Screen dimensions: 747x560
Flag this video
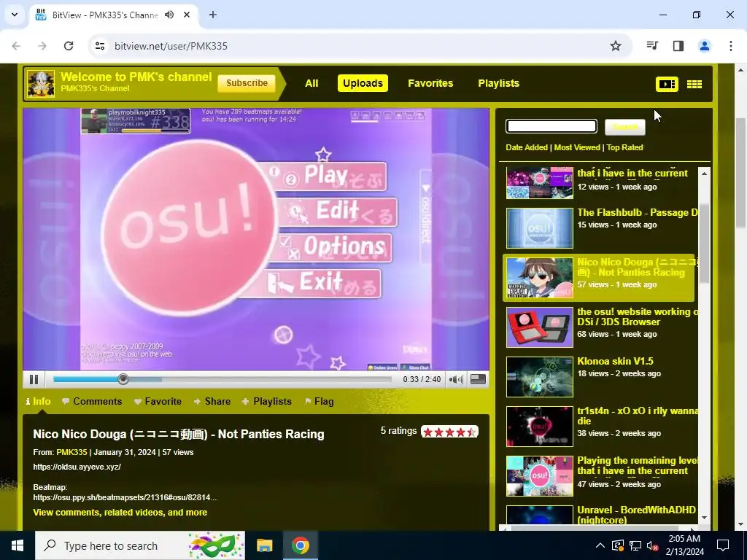tap(320, 402)
